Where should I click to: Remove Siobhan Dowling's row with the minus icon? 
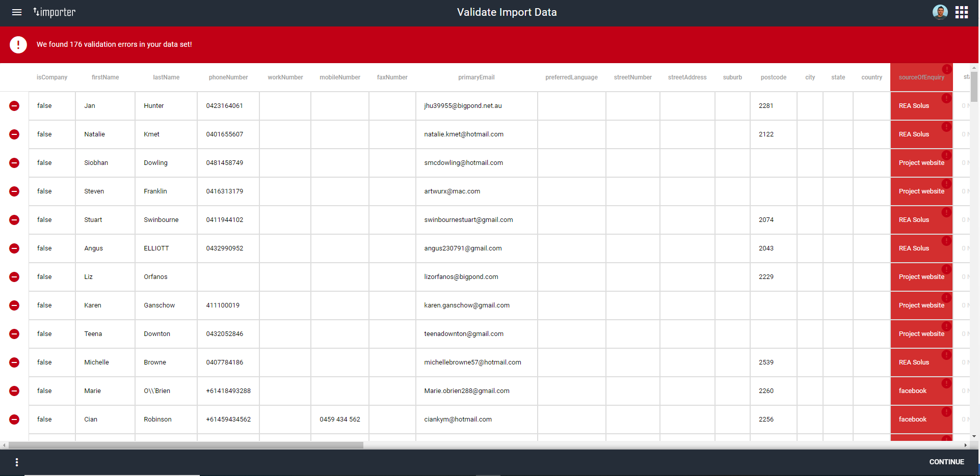point(14,163)
